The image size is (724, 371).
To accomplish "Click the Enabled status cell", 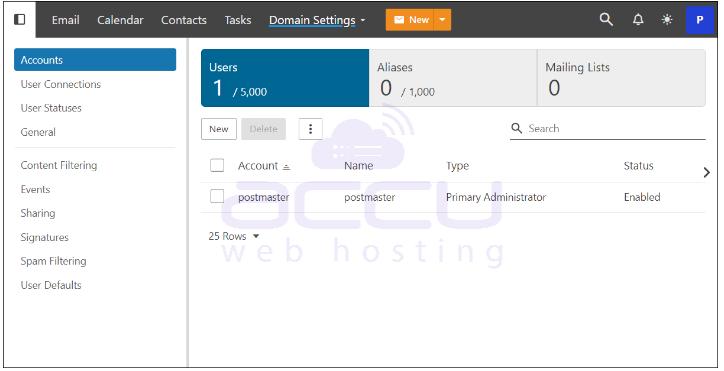I will pos(642,197).
